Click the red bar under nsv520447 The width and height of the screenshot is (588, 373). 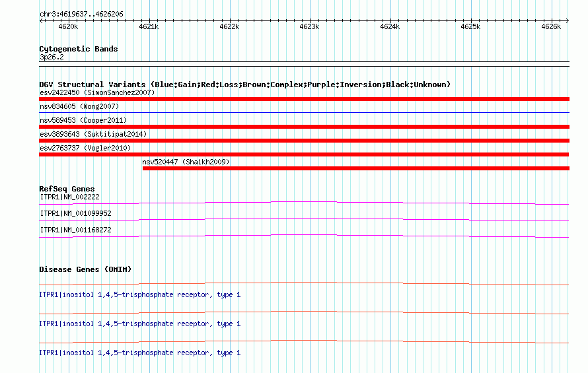(356, 168)
